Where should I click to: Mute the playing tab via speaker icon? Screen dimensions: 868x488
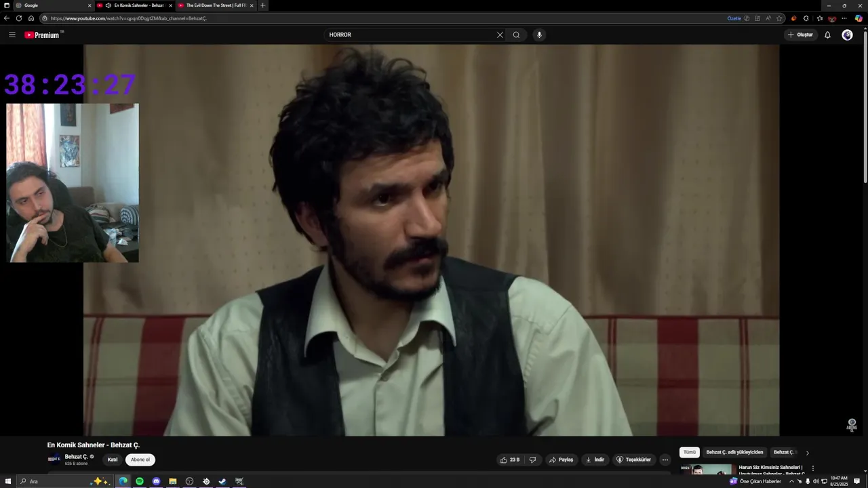[108, 5]
